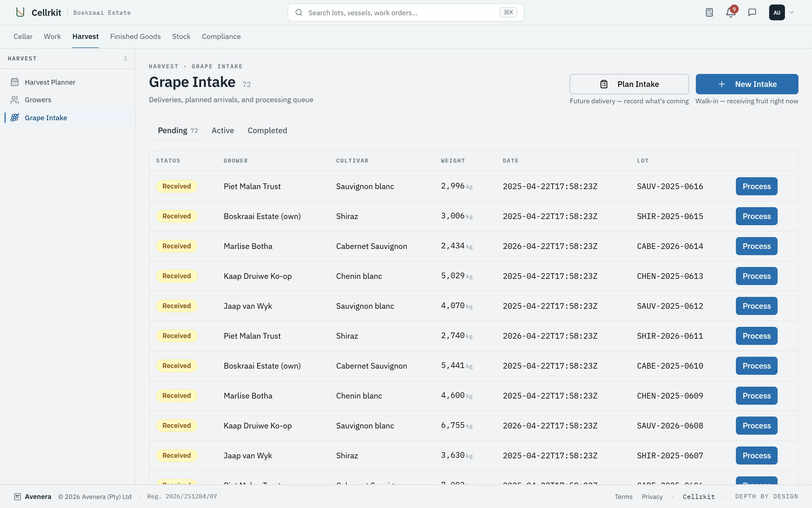
Task: Click the Grower column header
Action: (235, 161)
